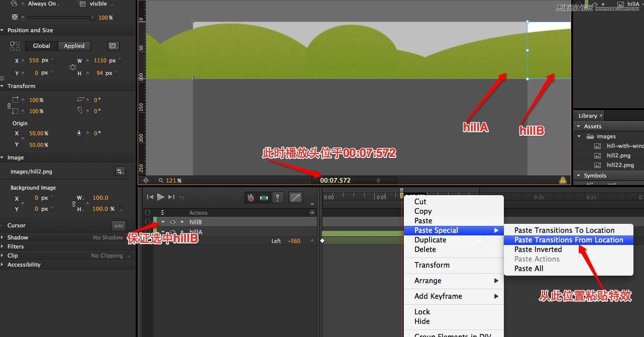Collapse the Image section
The width and height of the screenshot is (644, 337).
3,157
